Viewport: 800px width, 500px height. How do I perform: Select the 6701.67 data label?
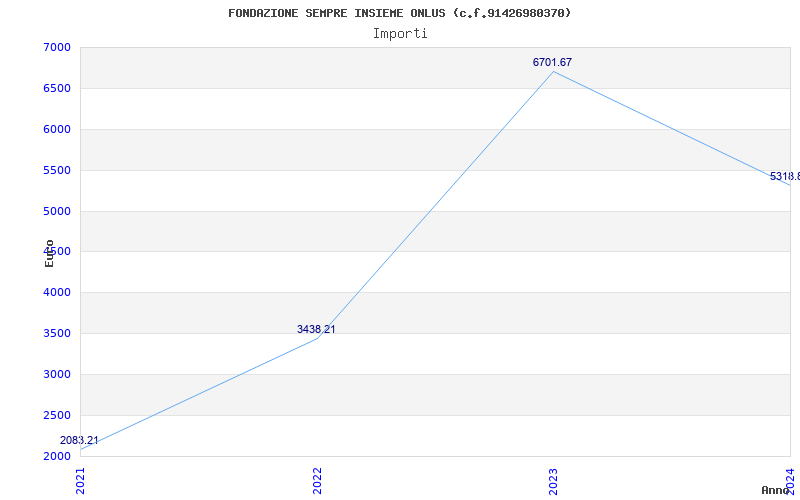pyautogui.click(x=553, y=62)
